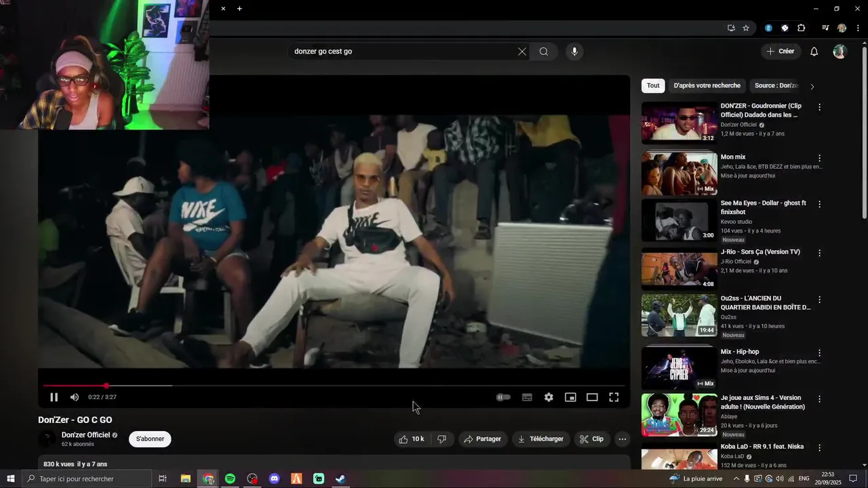This screenshot has height=488, width=868.
Task: Select Source : Don'zer chip
Action: click(x=776, y=86)
